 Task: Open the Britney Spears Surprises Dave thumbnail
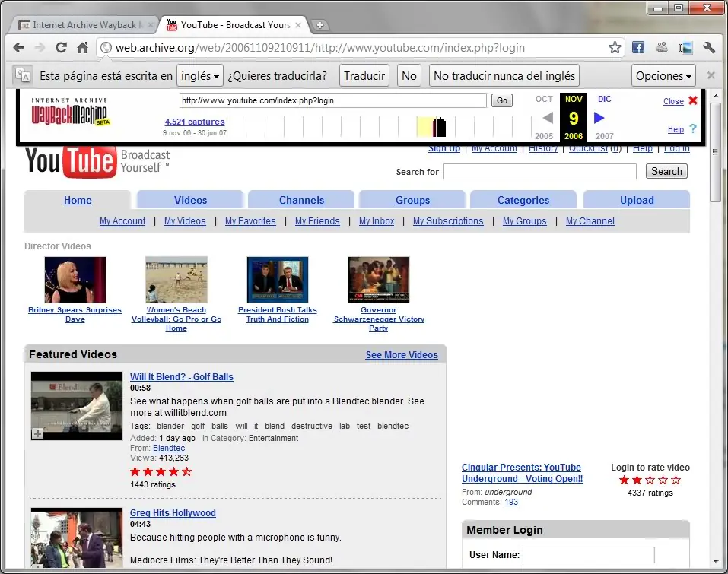pos(75,279)
